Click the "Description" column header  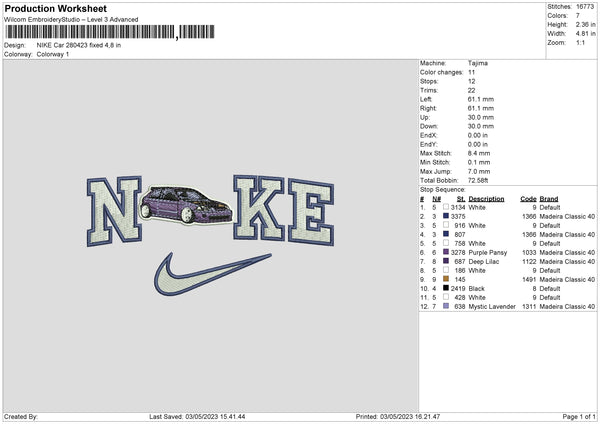pos(486,199)
